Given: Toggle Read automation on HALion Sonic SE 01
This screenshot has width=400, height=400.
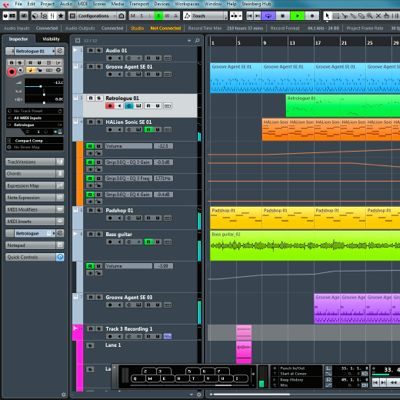Looking at the screenshot, I should 148,130.
